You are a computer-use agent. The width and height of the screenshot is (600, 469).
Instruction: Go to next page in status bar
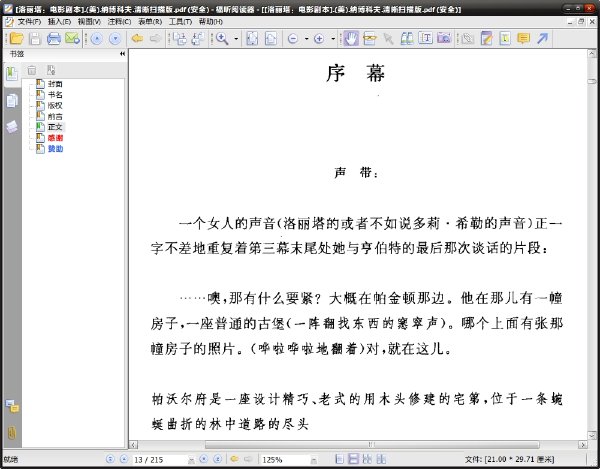pos(204,459)
